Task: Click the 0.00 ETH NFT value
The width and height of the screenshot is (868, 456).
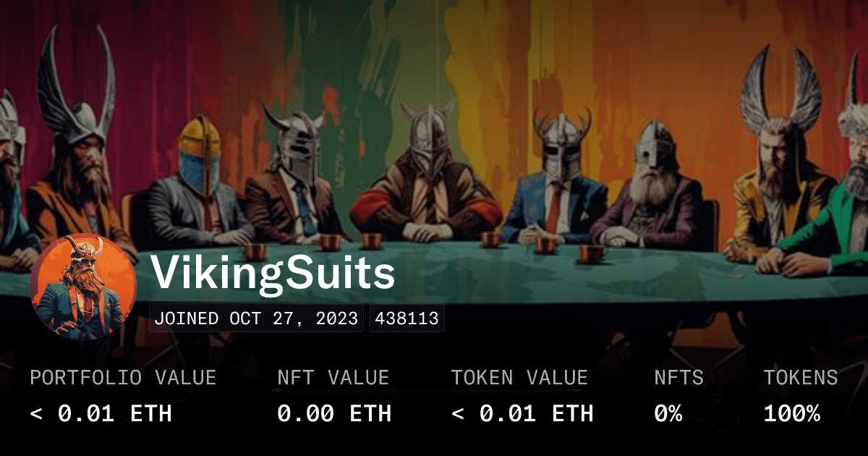Action: click(334, 413)
